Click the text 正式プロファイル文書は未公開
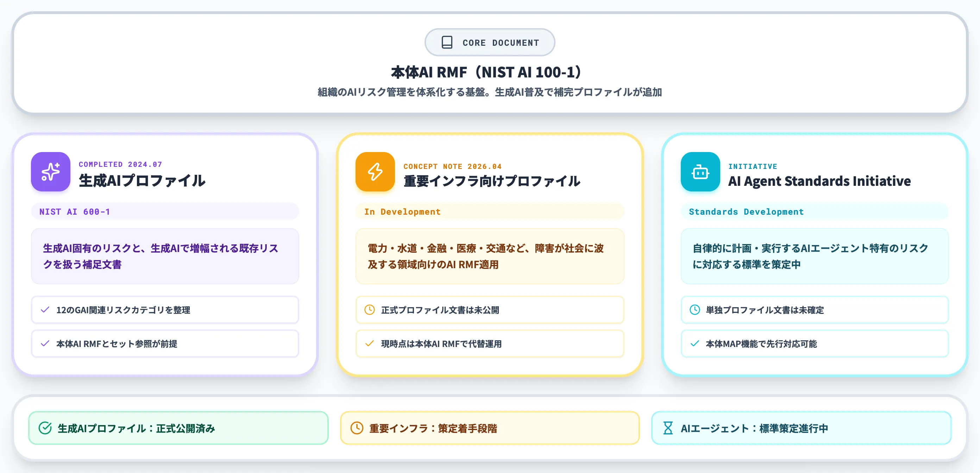Screen dimensions: 980x473 click(x=440, y=310)
